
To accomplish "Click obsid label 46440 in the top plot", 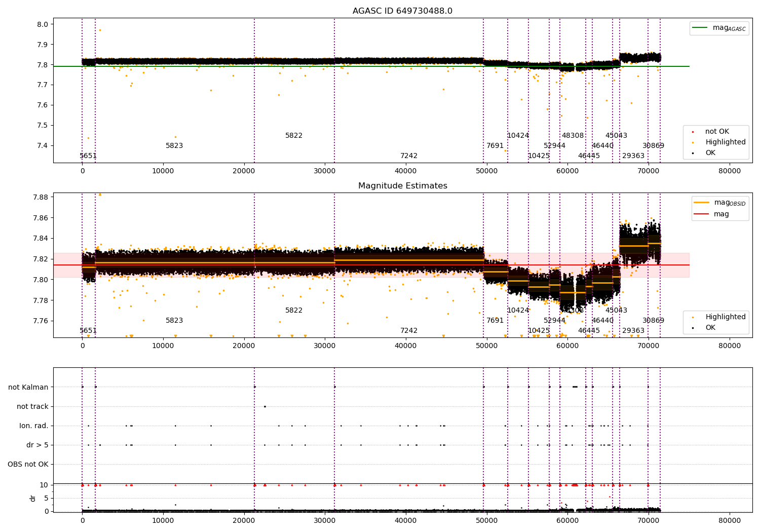I will tap(602, 146).
